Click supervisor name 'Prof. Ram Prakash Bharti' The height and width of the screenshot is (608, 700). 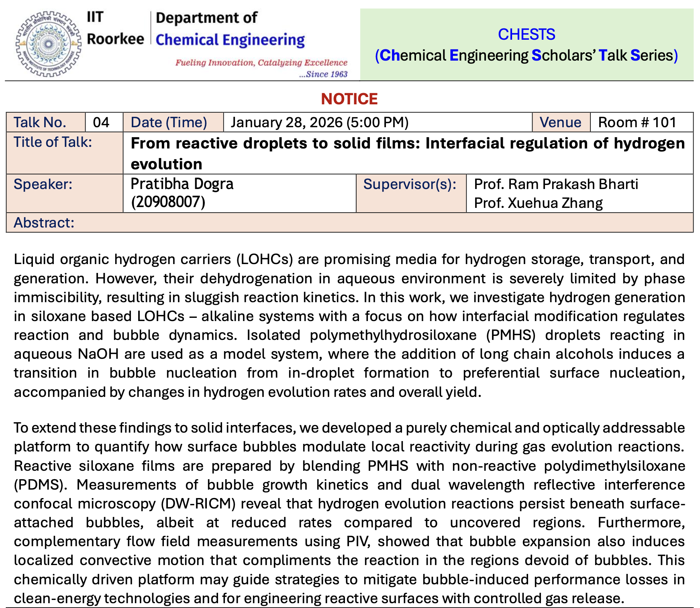556,184
